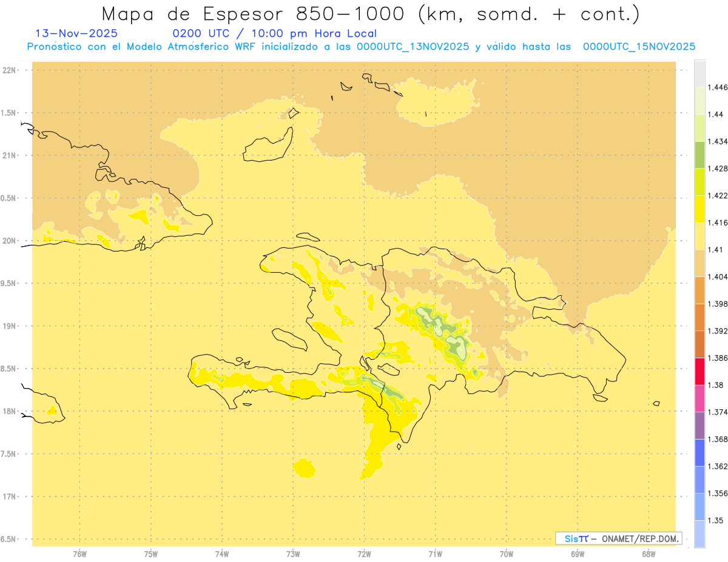
Task: Click the colorbar value '1.404'
Action: [x=718, y=277]
